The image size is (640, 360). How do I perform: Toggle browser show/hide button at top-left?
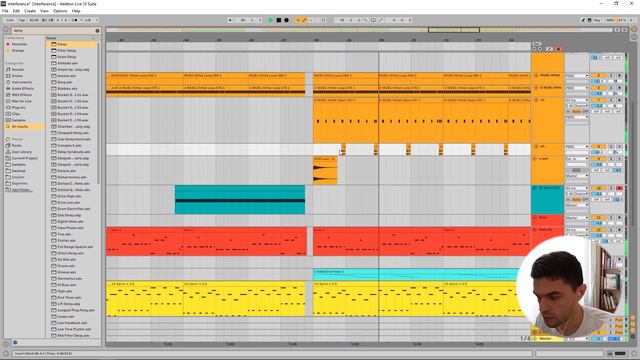(x=6, y=30)
